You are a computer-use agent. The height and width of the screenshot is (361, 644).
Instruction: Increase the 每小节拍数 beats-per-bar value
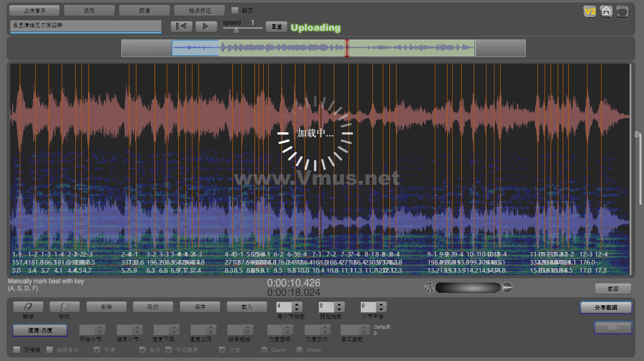click(x=297, y=304)
